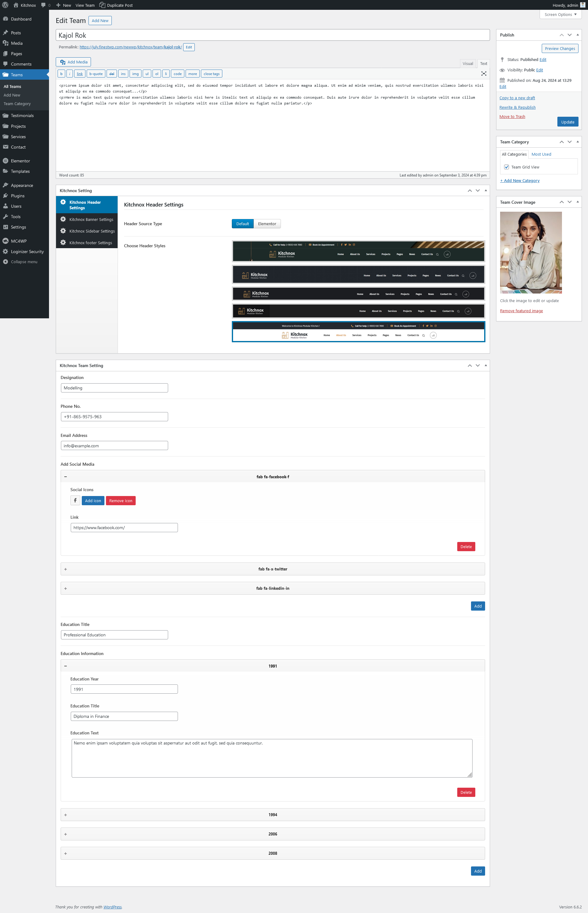Click the Duplicate Post toolbar item
This screenshot has height=913, width=588.
tap(116, 5)
